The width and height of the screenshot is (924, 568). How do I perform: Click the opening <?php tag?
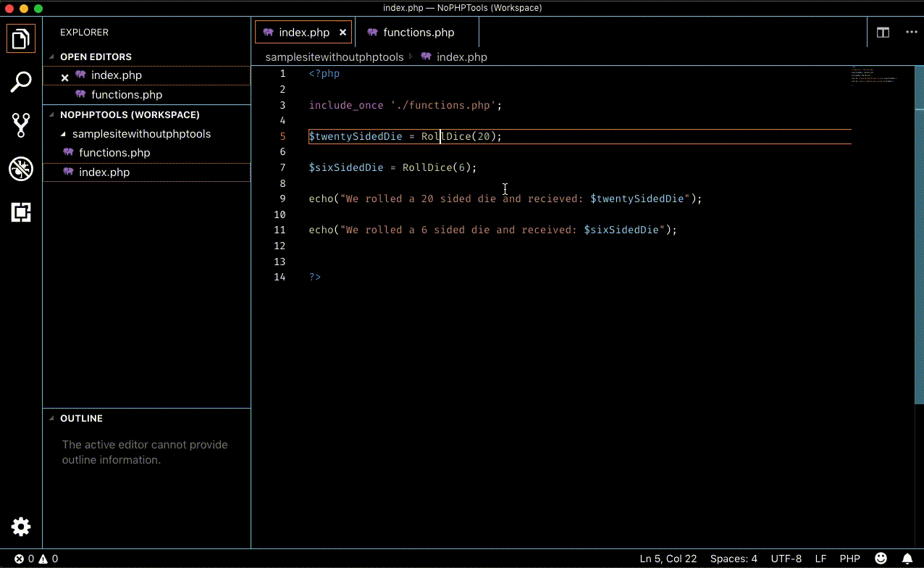click(x=324, y=74)
